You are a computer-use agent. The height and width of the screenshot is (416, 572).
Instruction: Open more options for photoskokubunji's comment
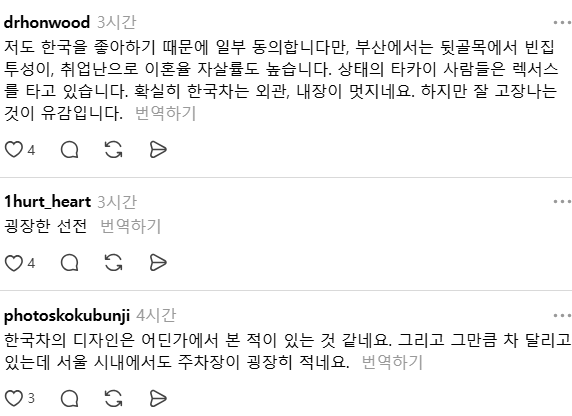click(562, 315)
